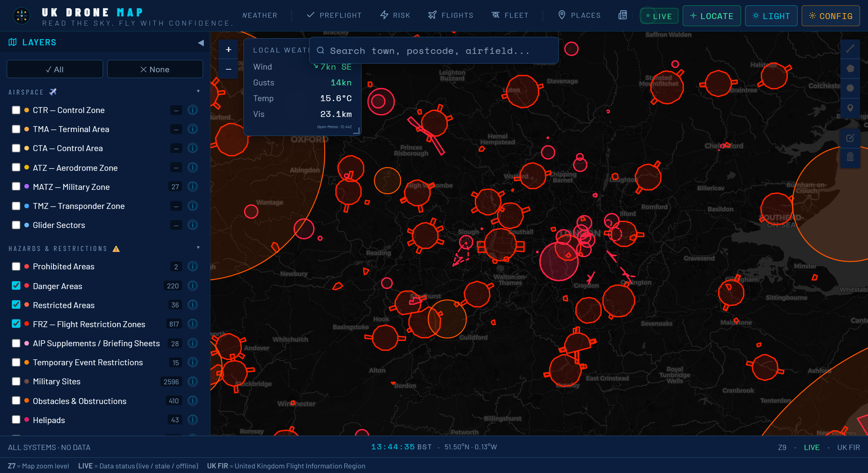
Task: Open info for Restricted Areas
Action: (192, 305)
